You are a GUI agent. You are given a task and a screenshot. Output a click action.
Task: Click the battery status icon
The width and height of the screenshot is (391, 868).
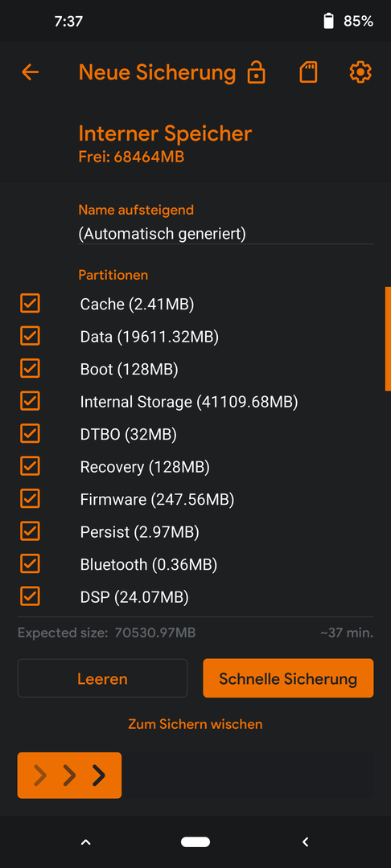click(x=329, y=22)
